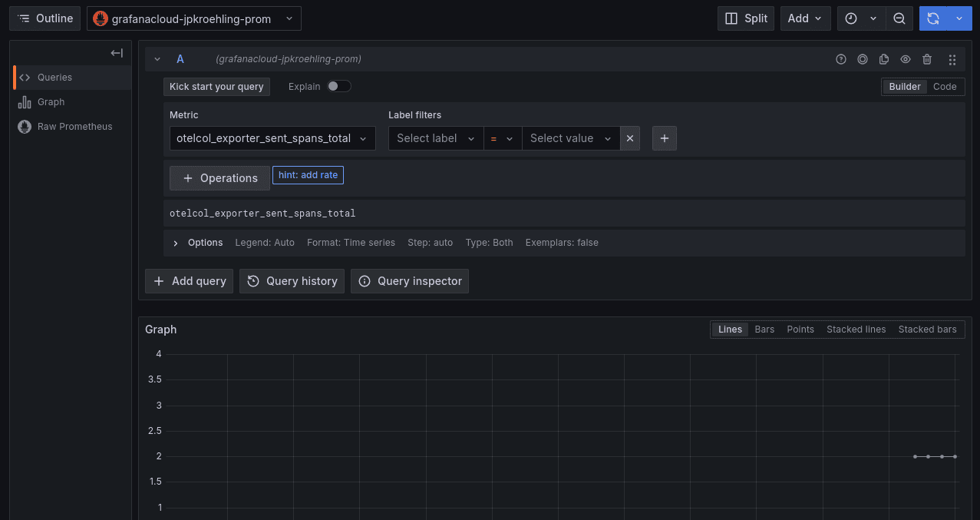Expand the Options section of query A
This screenshot has height=520, width=980.
[x=197, y=242]
